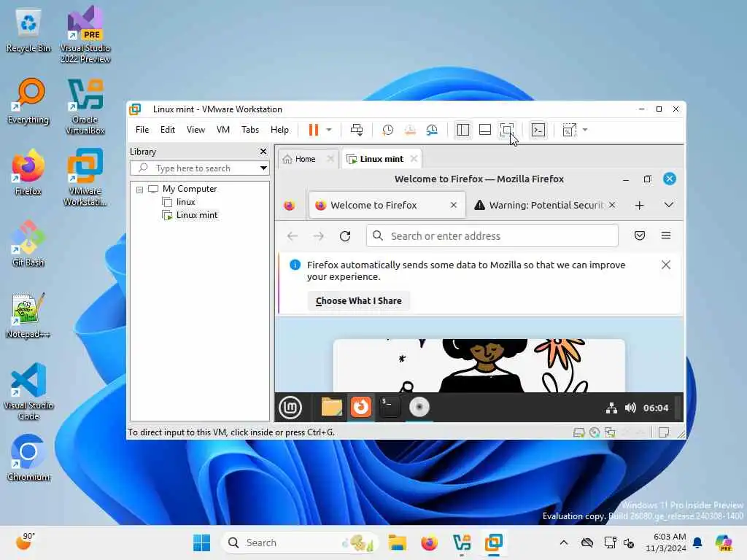
Task: Take a snapshot of this virtual machine
Action: pos(388,130)
